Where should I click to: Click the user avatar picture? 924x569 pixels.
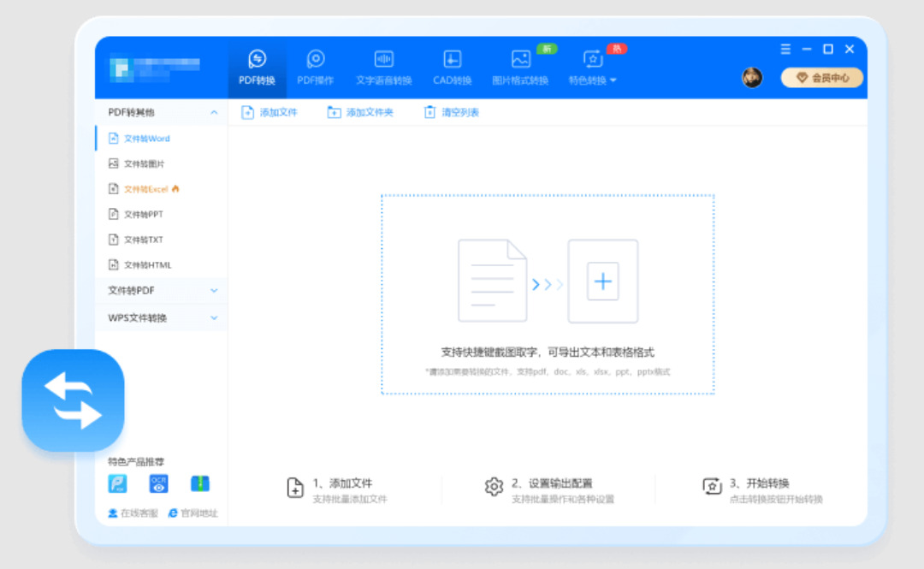pos(752,77)
